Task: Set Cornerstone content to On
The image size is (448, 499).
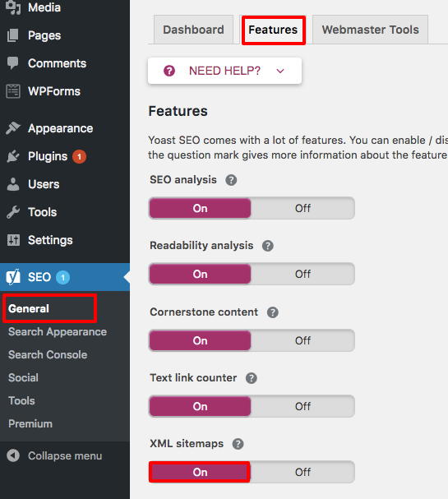Action: pos(200,340)
